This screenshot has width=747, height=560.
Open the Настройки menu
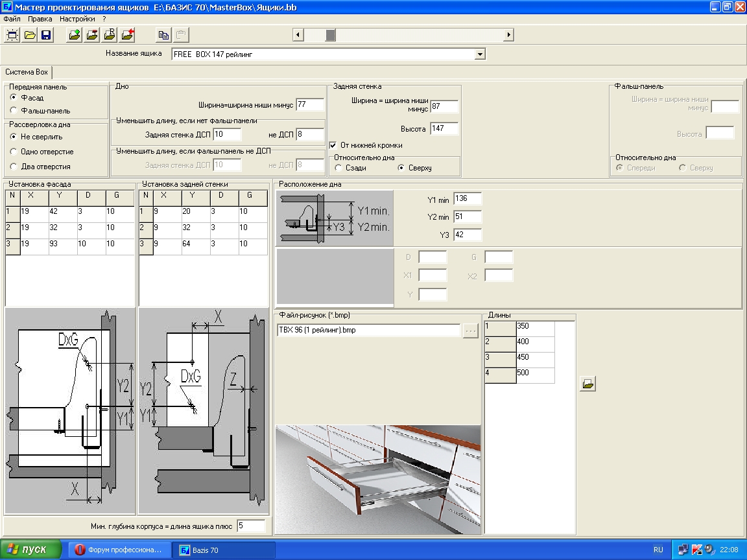pos(77,19)
